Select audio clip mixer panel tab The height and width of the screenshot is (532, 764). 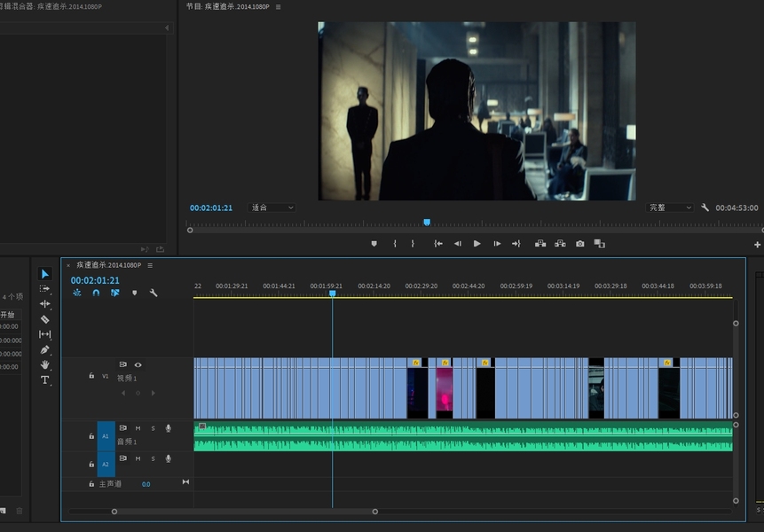tap(51, 7)
